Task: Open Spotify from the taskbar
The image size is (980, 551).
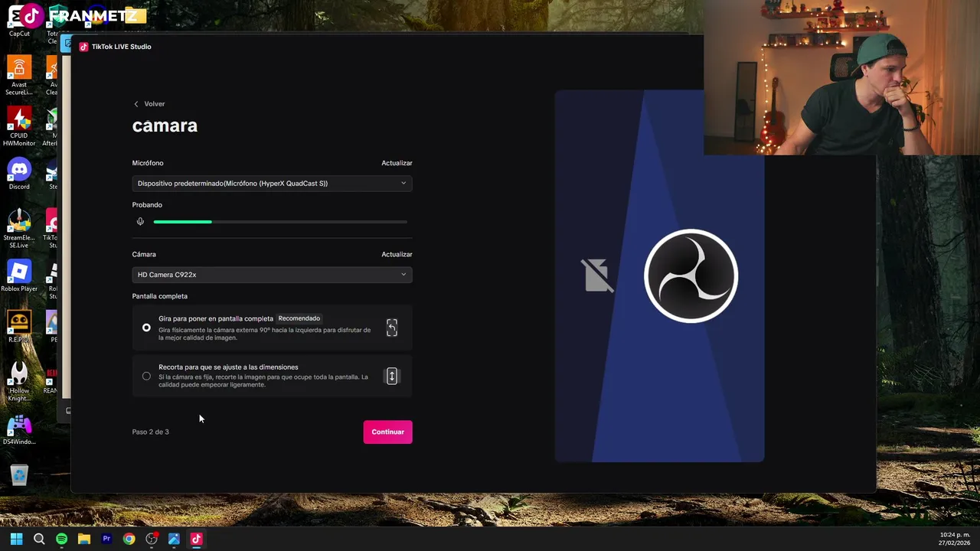Action: coord(61,539)
